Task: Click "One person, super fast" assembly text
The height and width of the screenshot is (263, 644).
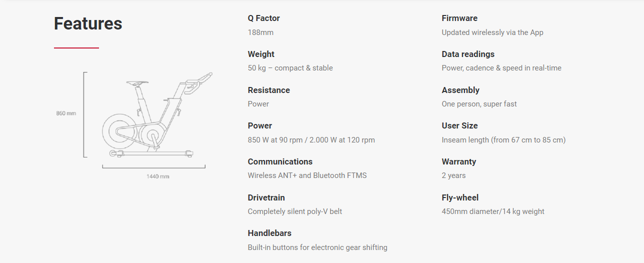Action: [479, 104]
